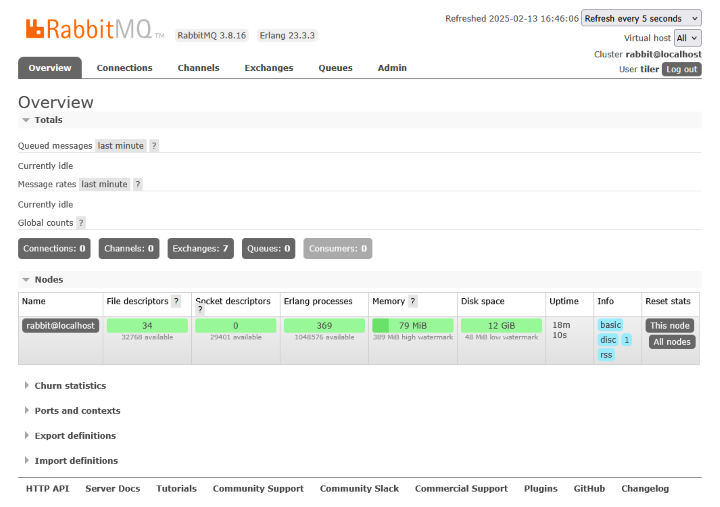Viewport: 720px width, 507px height.
Task: Click Connections: 0 count button
Action: pyautogui.click(x=54, y=248)
